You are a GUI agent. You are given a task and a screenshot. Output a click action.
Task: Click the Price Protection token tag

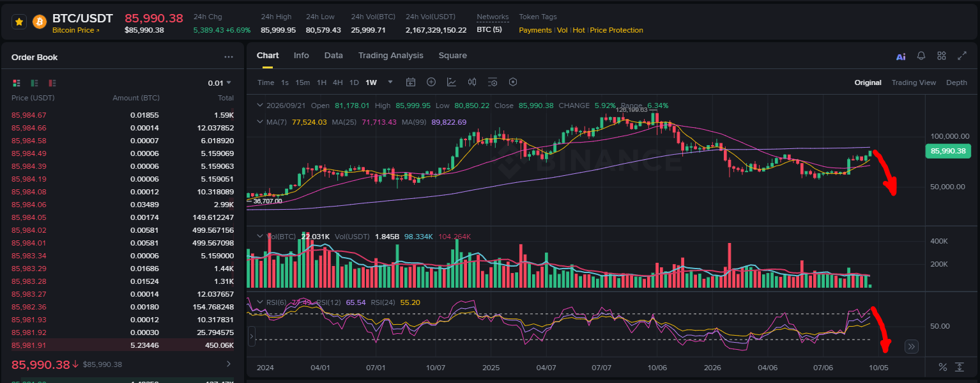616,30
